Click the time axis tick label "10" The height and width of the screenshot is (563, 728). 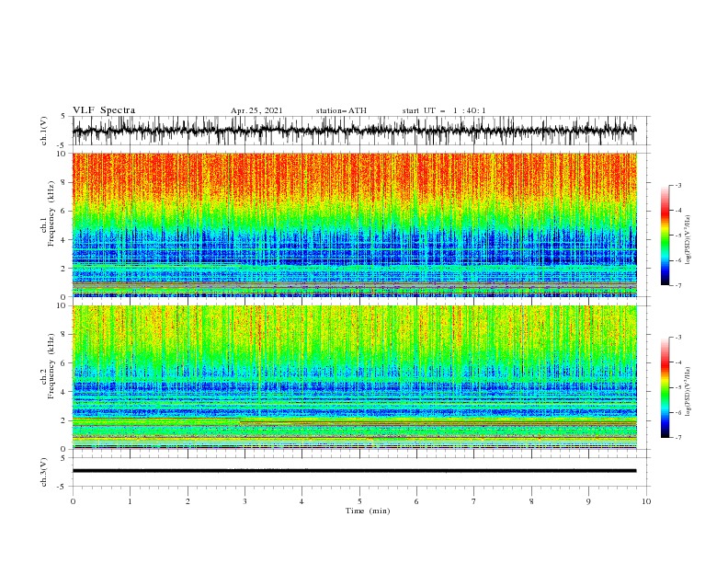pyautogui.click(x=646, y=501)
